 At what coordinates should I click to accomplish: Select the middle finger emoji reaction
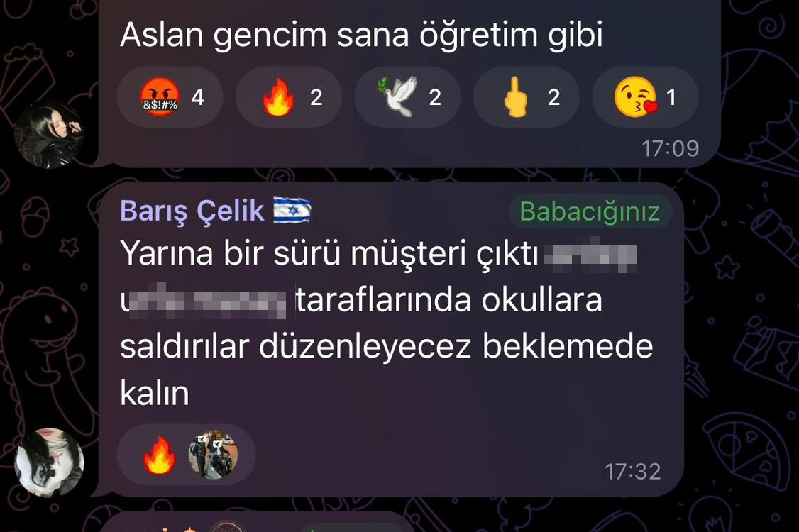point(527,96)
